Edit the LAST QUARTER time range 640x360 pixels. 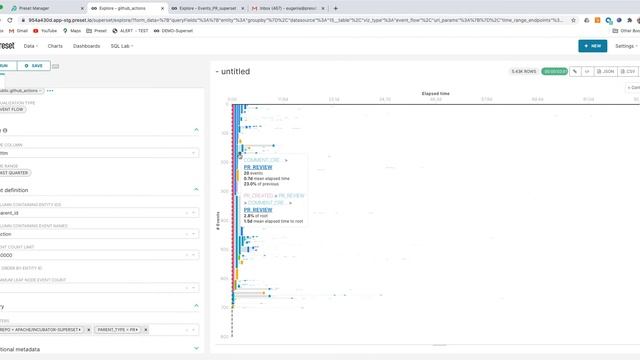pos(15,173)
